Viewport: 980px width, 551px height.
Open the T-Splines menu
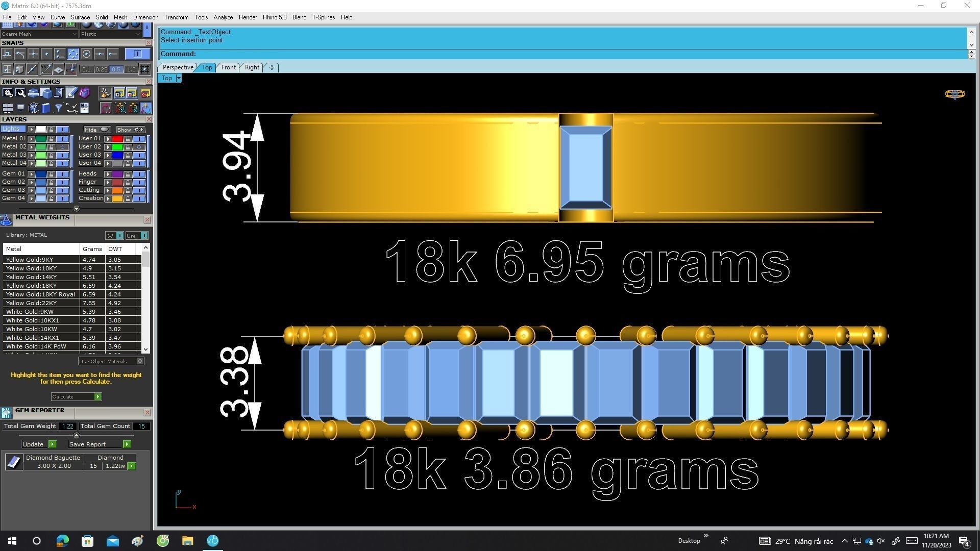coord(323,17)
